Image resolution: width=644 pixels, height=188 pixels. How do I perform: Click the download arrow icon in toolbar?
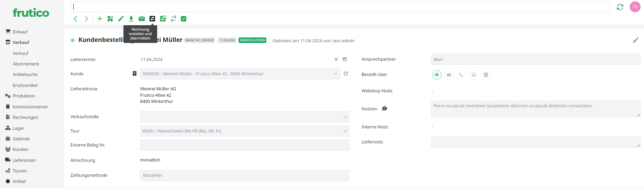(x=131, y=19)
